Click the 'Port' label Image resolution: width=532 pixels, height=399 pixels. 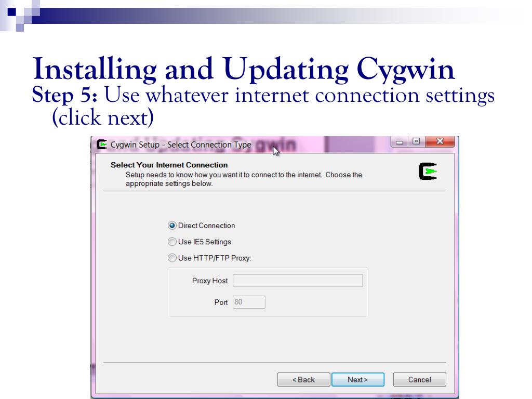(x=221, y=302)
